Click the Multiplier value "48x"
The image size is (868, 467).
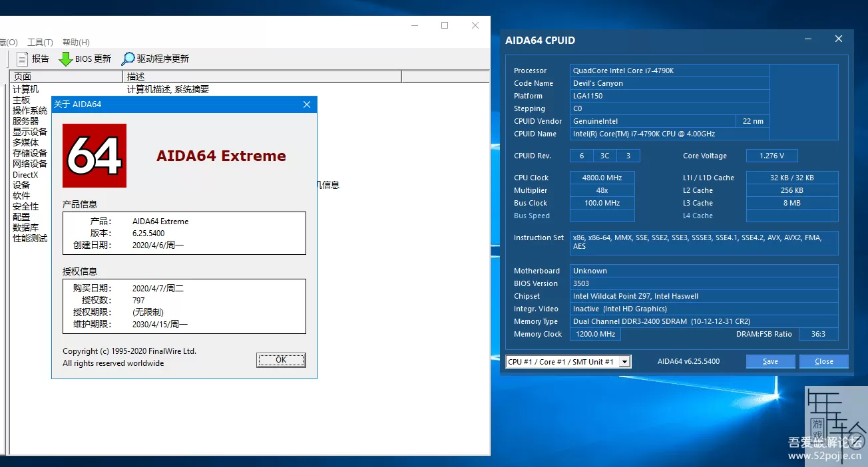coord(602,190)
